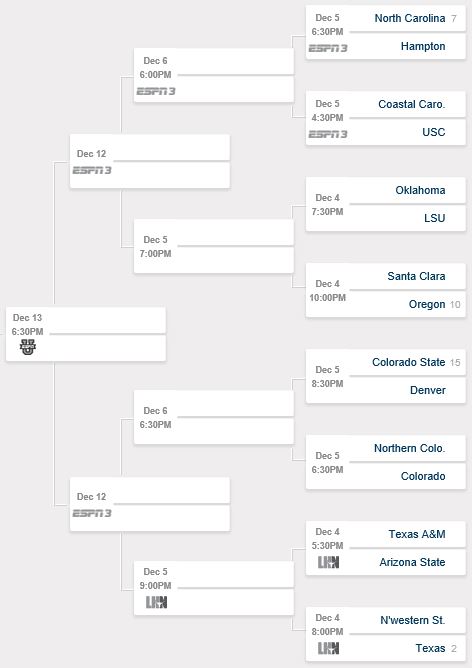Open Hampton team link
Image resolution: width=472 pixels, height=668 pixels.
pos(423,46)
